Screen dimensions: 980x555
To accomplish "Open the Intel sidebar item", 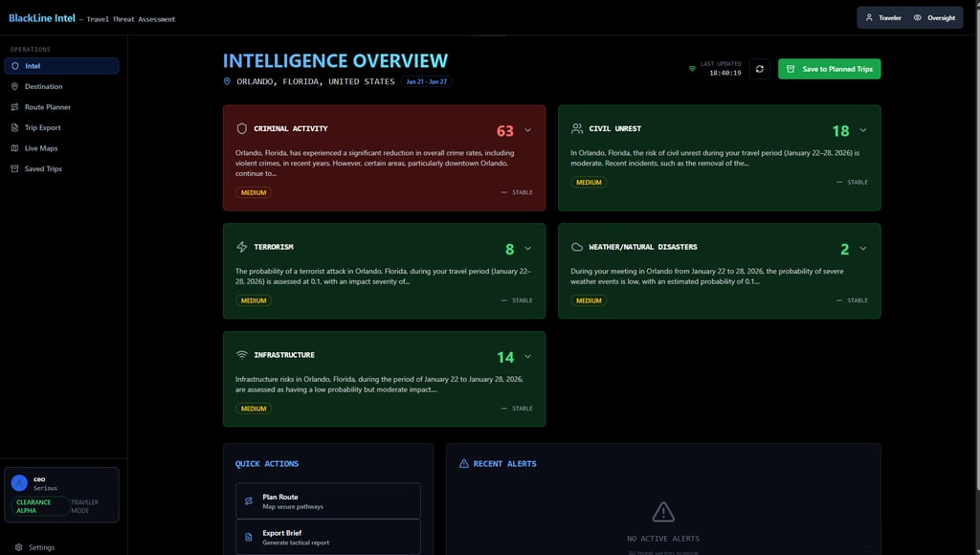I will pyautogui.click(x=61, y=66).
